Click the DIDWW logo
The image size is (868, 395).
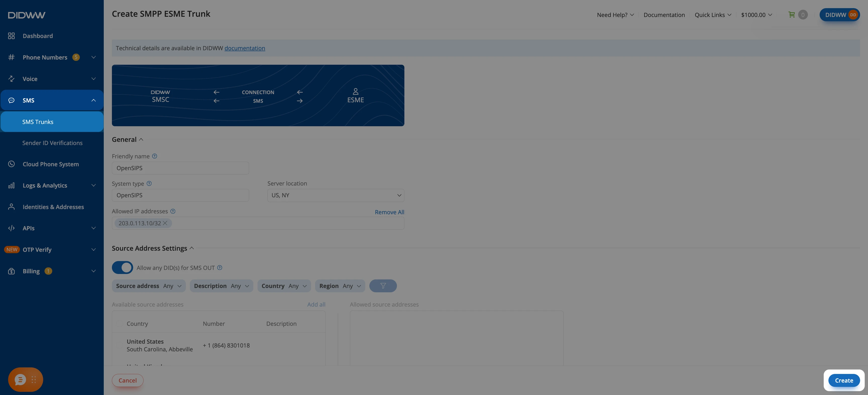(27, 15)
